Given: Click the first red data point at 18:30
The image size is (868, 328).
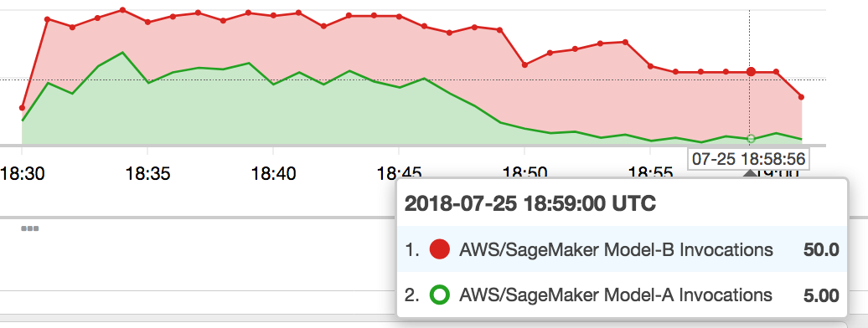Looking at the screenshot, I should click(x=22, y=108).
